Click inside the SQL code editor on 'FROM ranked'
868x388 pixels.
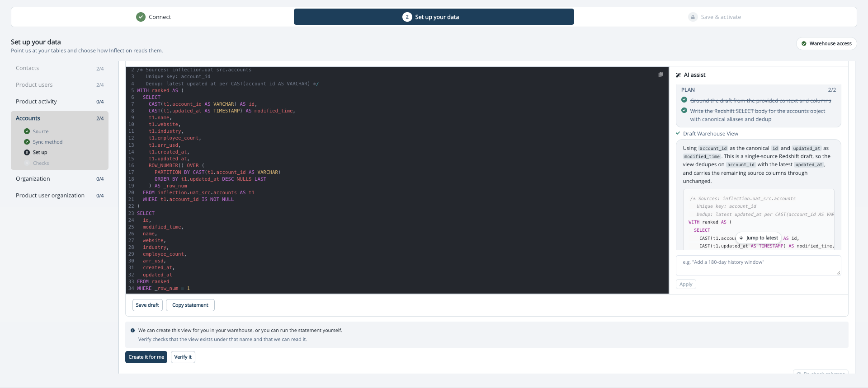click(x=153, y=281)
